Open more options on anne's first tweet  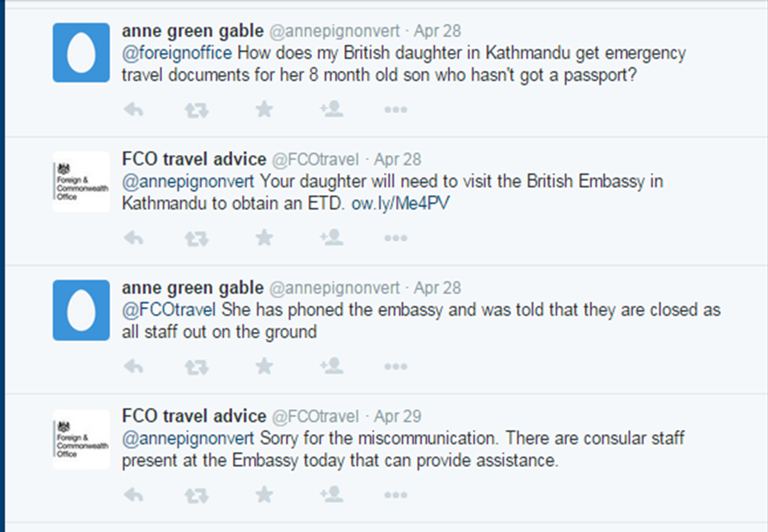pyautogui.click(x=395, y=109)
